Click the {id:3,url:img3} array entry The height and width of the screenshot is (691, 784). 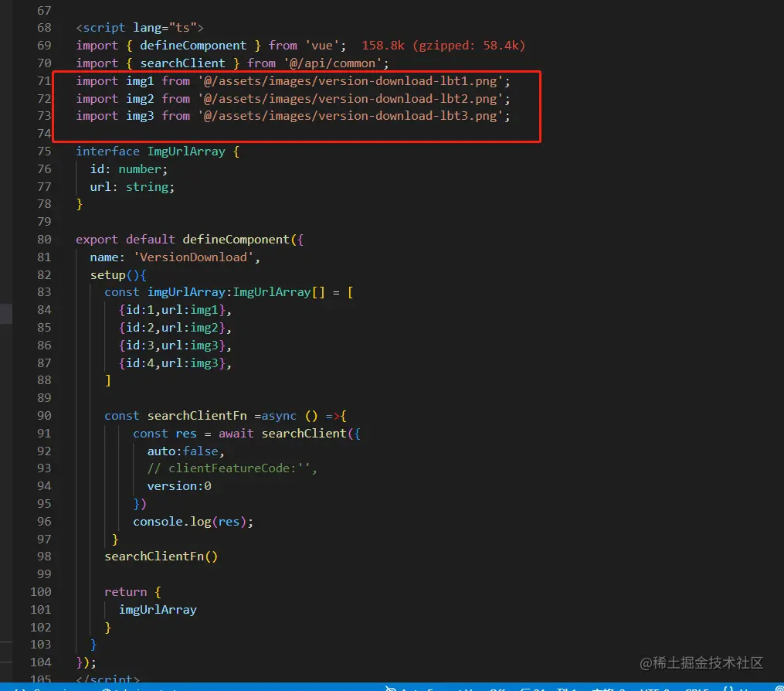click(x=172, y=345)
